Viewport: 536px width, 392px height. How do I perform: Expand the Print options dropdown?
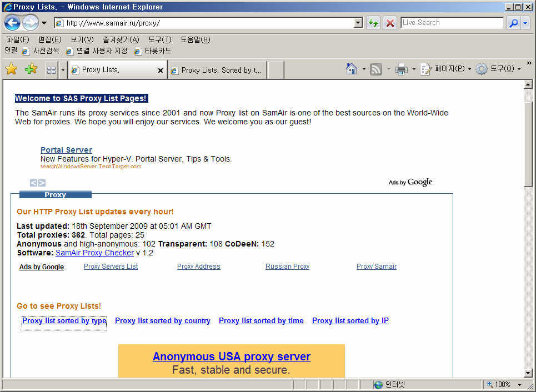pos(414,69)
